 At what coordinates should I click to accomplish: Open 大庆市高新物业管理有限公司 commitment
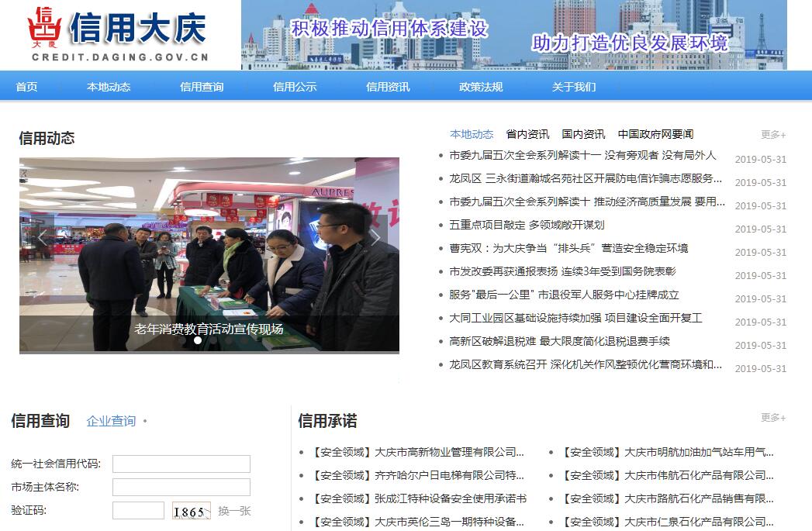[418, 452]
